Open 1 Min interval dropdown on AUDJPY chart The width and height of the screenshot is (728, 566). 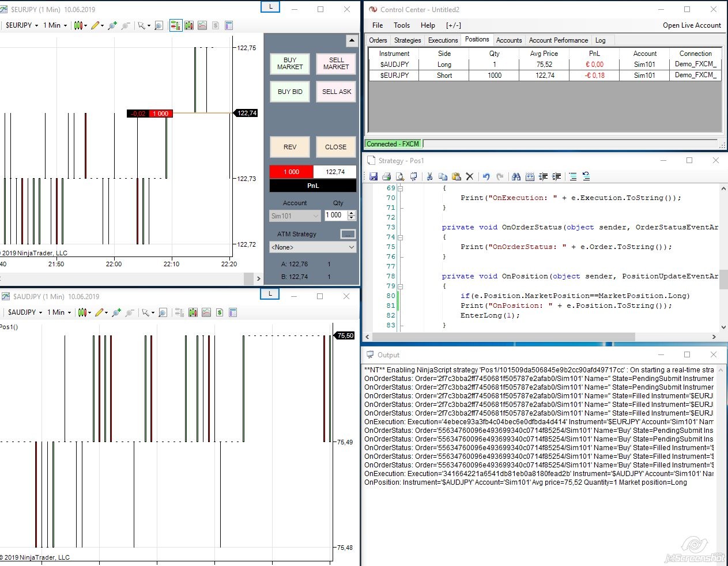pyautogui.click(x=59, y=312)
